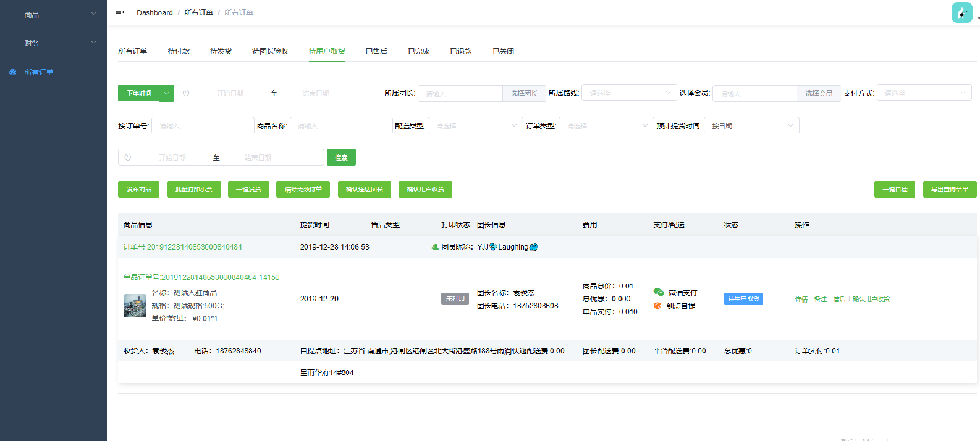
Task: Click the orange 到点自提 pickup icon
Action: [x=658, y=306]
